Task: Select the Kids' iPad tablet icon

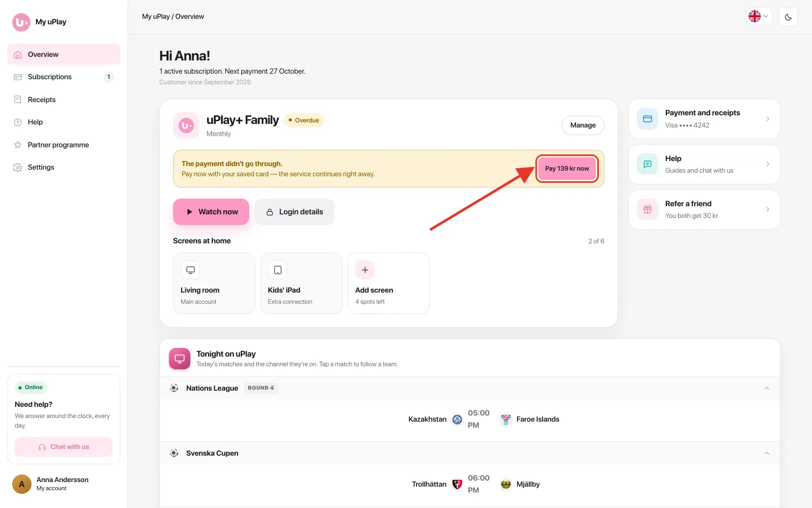Action: tap(278, 270)
